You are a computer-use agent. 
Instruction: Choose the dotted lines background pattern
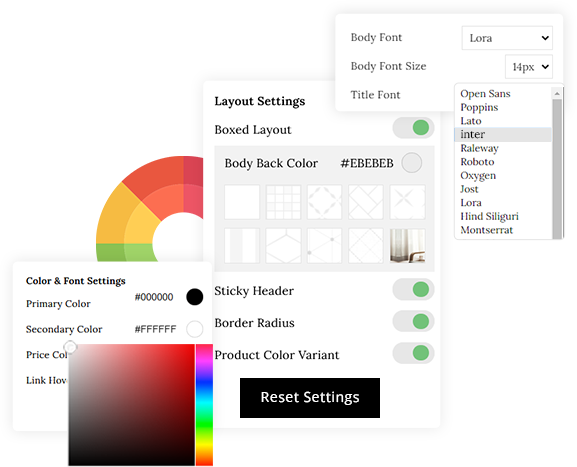coord(325,245)
